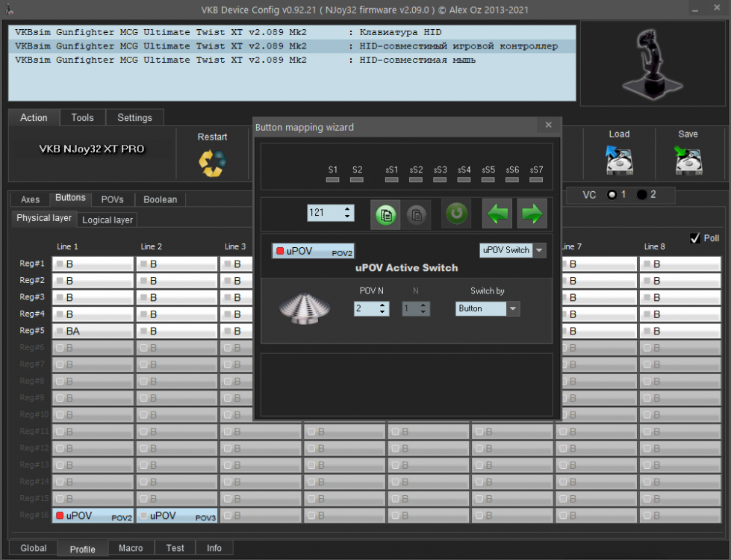The image size is (731, 560).
Task: Open the Info bottom tab
Action: coord(214,548)
